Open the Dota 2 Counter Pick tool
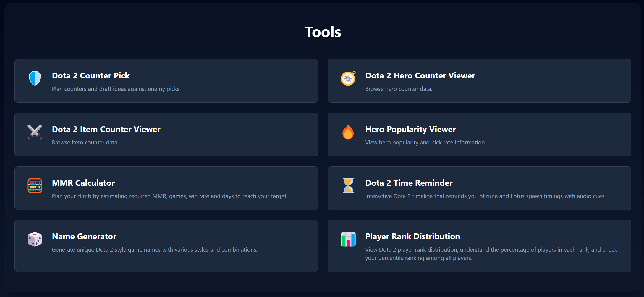Screen dimensions: 644x297 [x=166, y=81]
